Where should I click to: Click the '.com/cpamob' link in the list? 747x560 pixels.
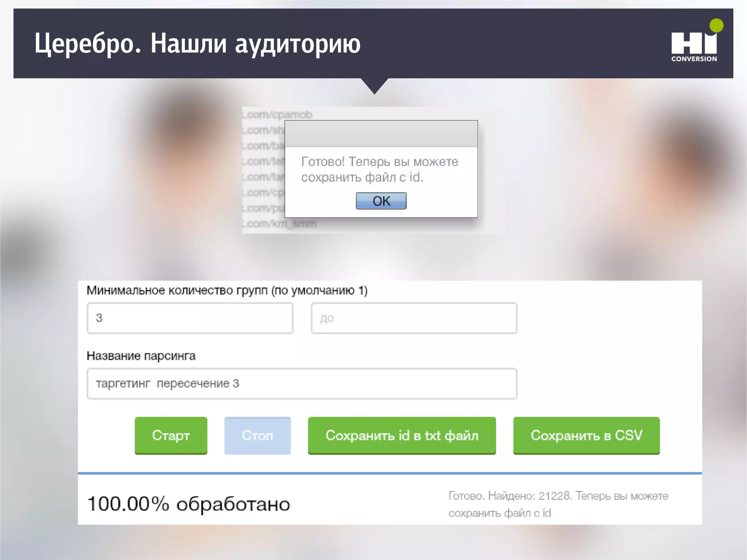[x=278, y=114]
